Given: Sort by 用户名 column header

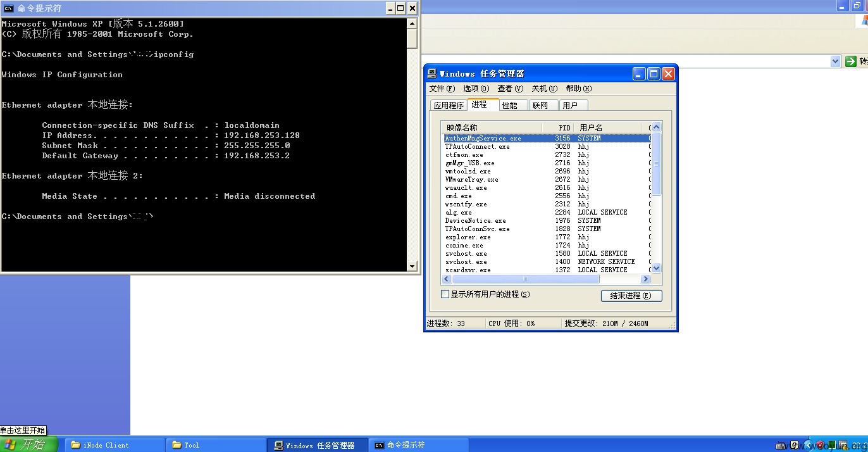Looking at the screenshot, I should [607, 127].
